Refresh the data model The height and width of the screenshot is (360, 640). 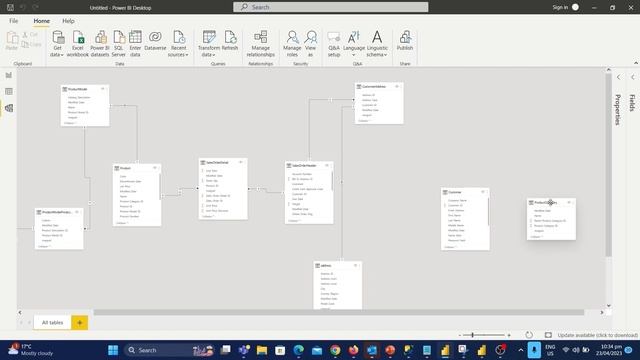(x=230, y=41)
